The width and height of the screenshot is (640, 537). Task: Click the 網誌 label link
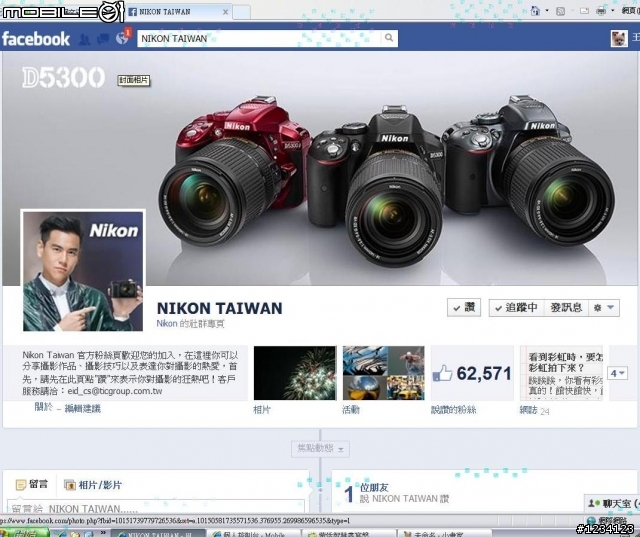coord(528,410)
